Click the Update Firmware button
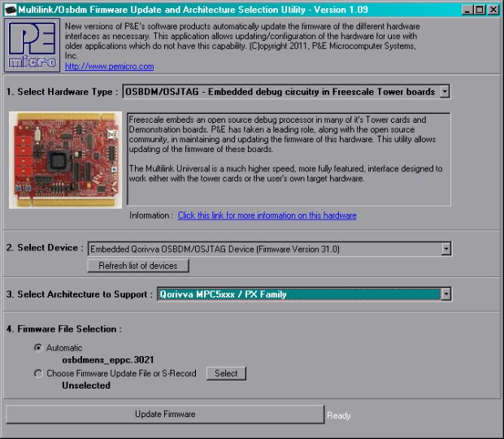This screenshot has width=504, height=439. 165,415
